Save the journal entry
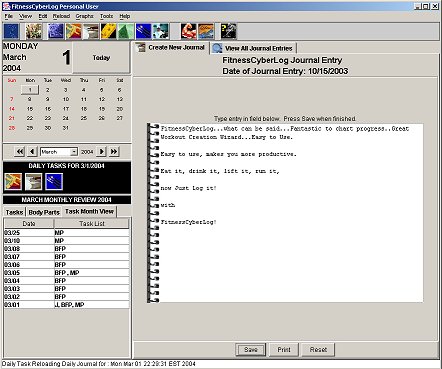This screenshot has width=442, height=369. [x=251, y=349]
